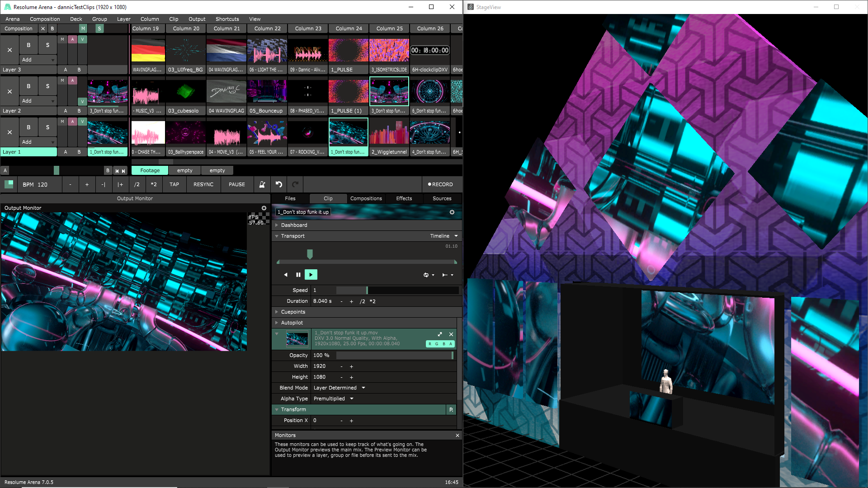Click the clip timeline playhead marker

click(x=310, y=254)
